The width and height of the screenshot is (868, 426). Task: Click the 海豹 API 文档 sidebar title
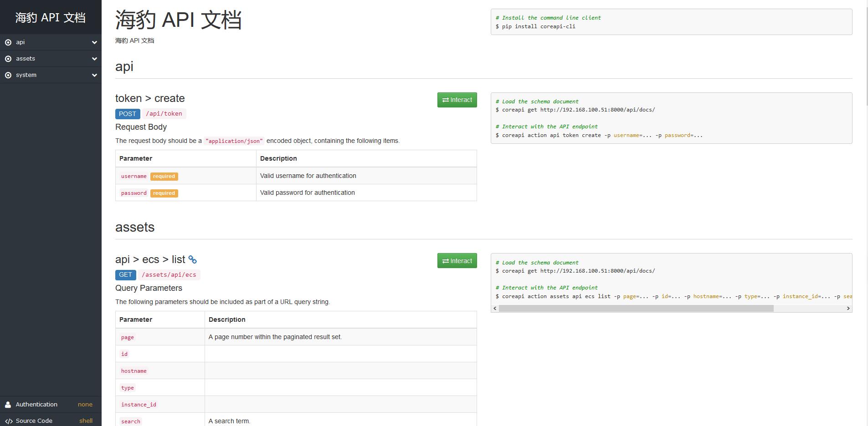(x=51, y=17)
